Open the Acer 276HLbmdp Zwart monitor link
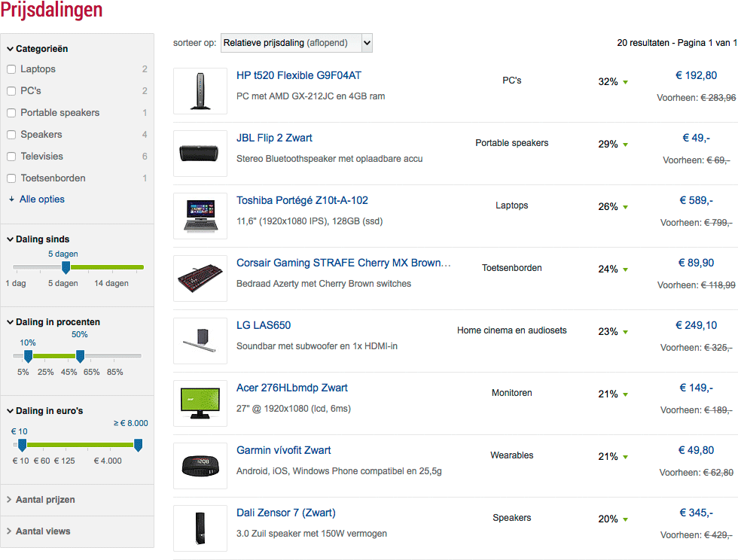Viewport: 738px width, 560px height. 292,388
